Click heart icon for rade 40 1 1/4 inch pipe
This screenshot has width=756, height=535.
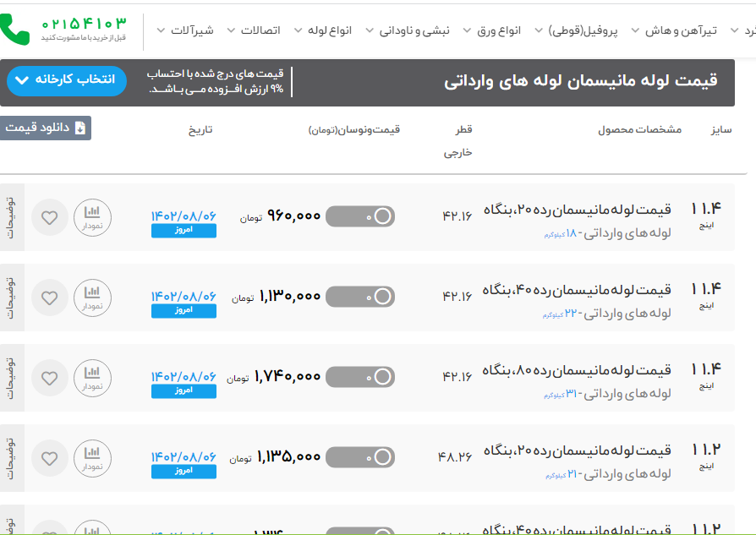pyautogui.click(x=50, y=298)
